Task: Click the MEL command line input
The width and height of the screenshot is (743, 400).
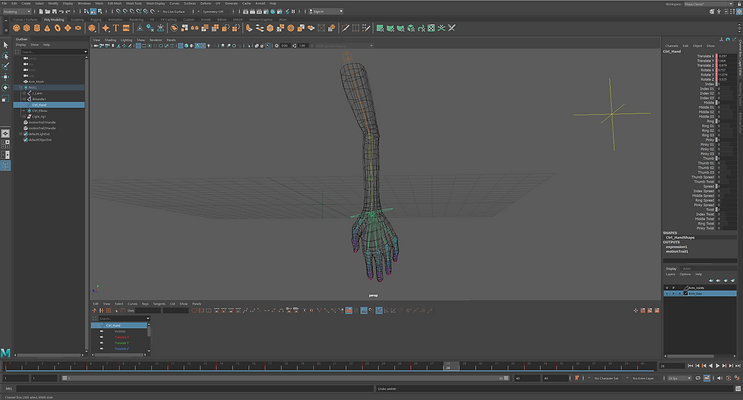Action: [194, 389]
